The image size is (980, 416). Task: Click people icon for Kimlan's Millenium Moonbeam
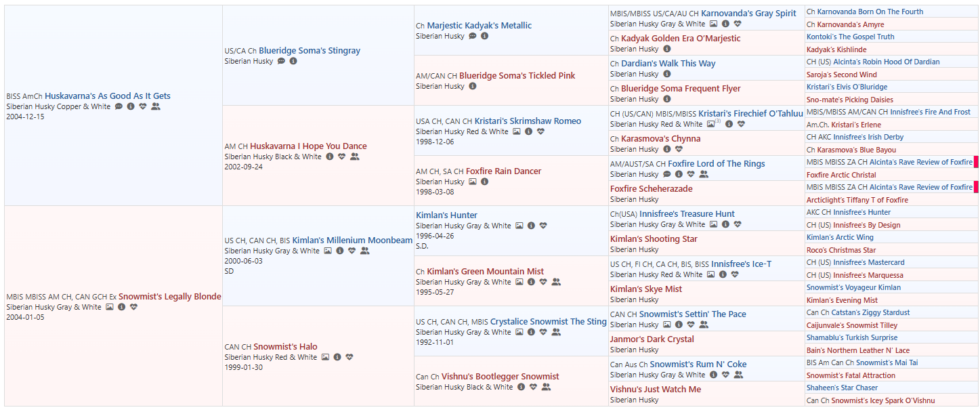365,251
